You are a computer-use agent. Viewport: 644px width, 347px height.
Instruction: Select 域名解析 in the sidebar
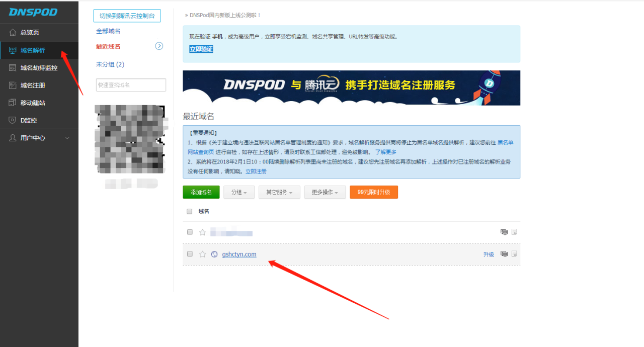pos(39,50)
